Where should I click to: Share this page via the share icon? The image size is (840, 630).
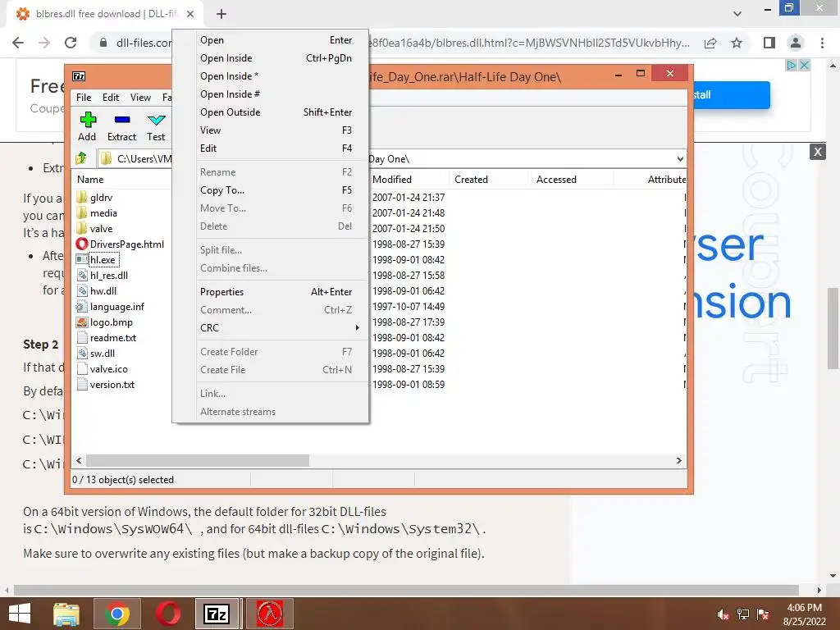(x=710, y=43)
